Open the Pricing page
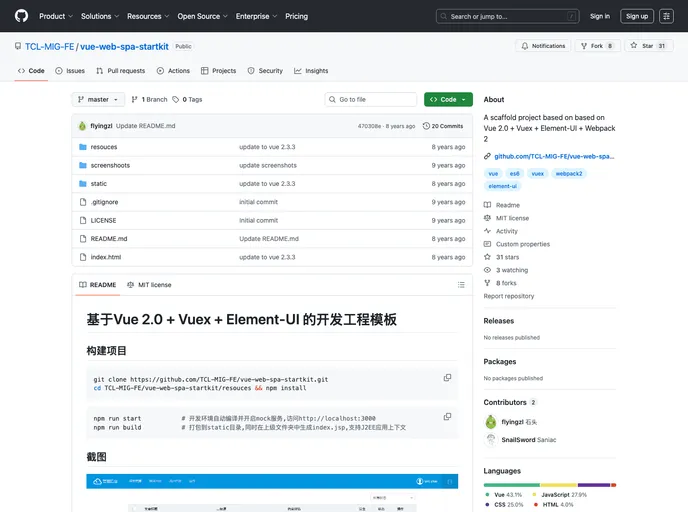The height and width of the screenshot is (512, 688). point(297,16)
